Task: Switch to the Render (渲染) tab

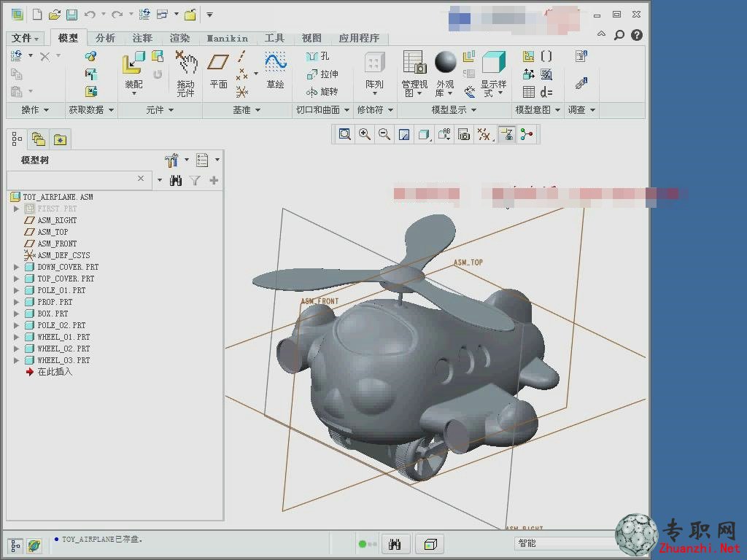Action: click(179, 38)
